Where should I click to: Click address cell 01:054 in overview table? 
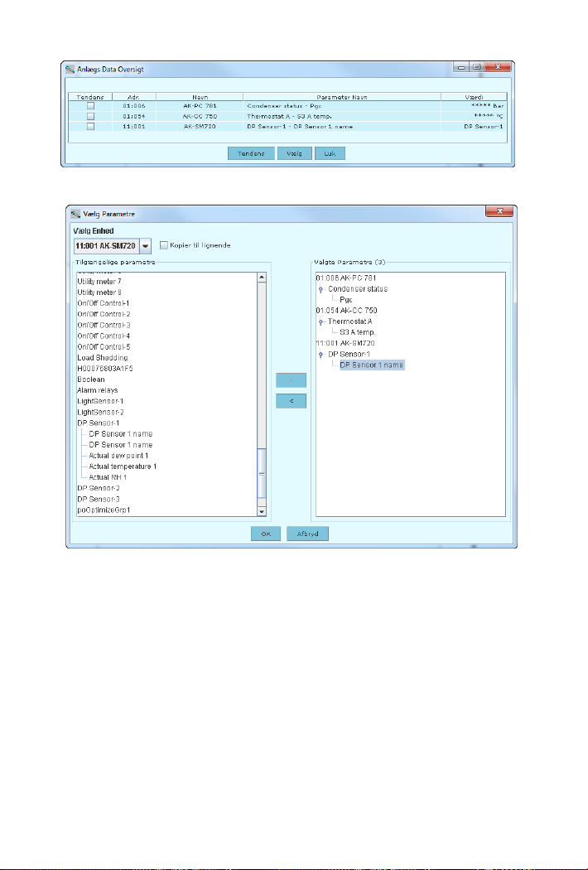[133, 116]
